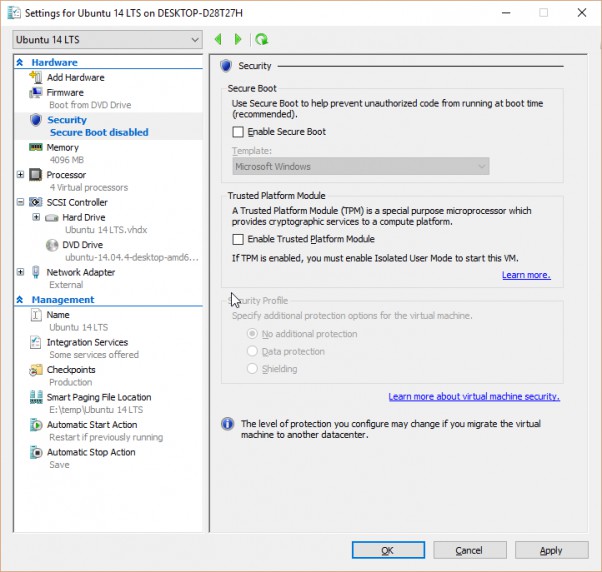The image size is (602, 572).
Task: Open Smart Paging File Location settings
Action: (99, 397)
